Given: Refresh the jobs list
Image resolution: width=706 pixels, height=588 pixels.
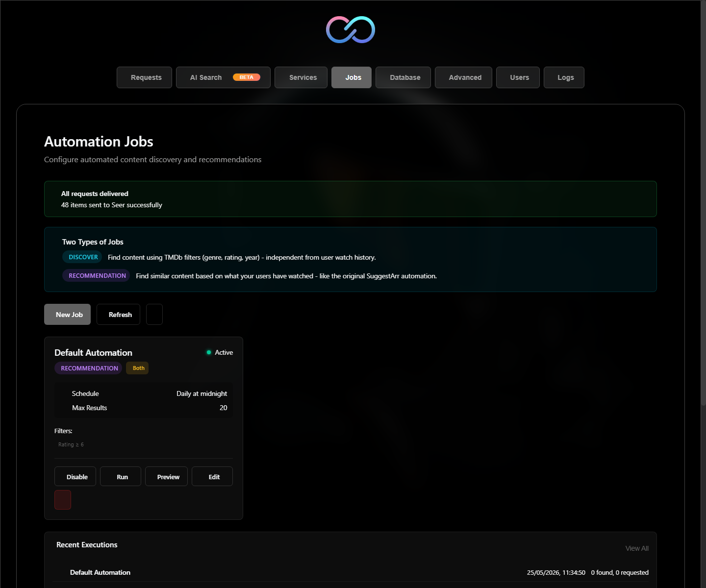Looking at the screenshot, I should (x=118, y=315).
